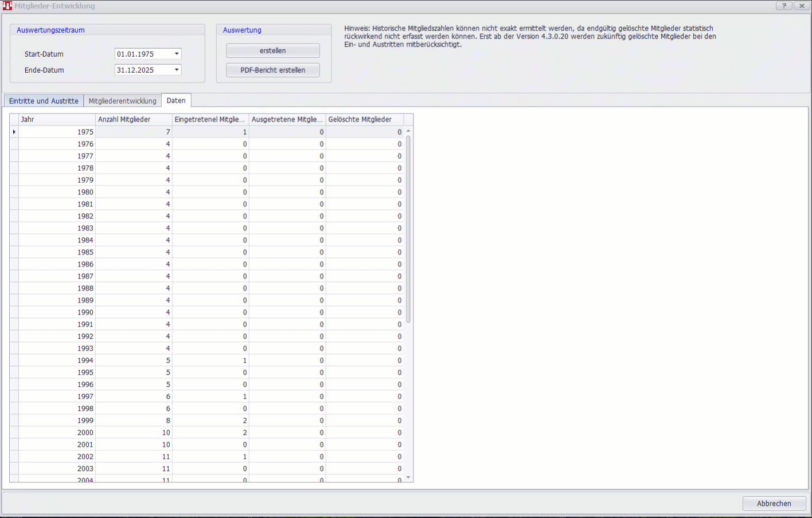Click the table's vertical scrollbar thumb
The image size is (812, 518).
tap(408, 229)
